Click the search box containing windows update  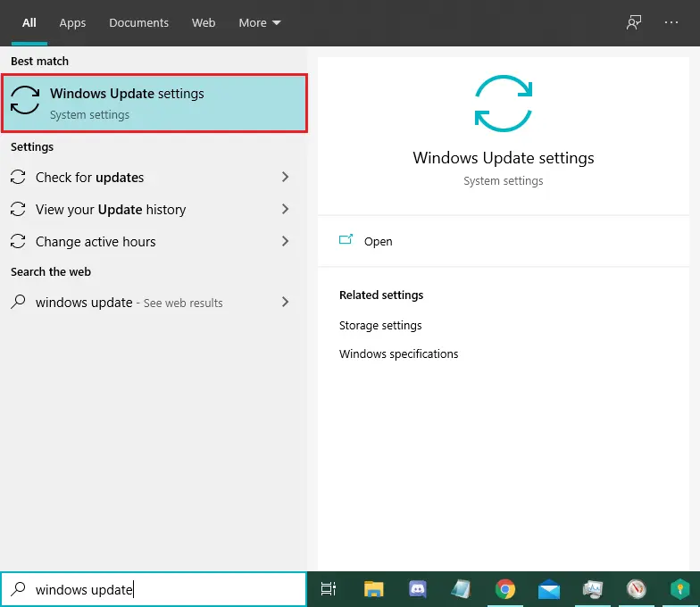(154, 589)
